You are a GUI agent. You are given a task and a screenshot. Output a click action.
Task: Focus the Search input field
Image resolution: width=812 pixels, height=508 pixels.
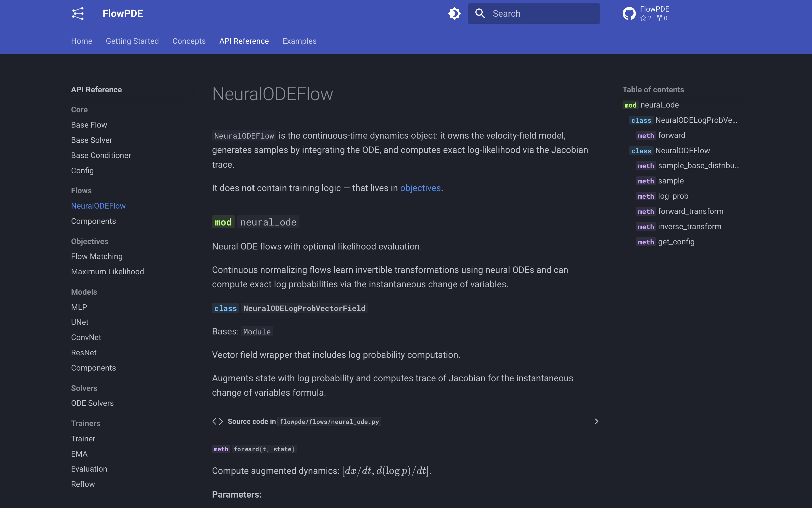point(534,14)
